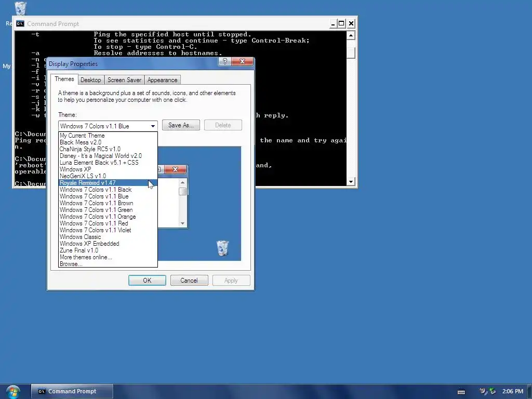Image resolution: width=532 pixels, height=399 pixels.
Task: Click More themes online...
Action: [108, 257]
